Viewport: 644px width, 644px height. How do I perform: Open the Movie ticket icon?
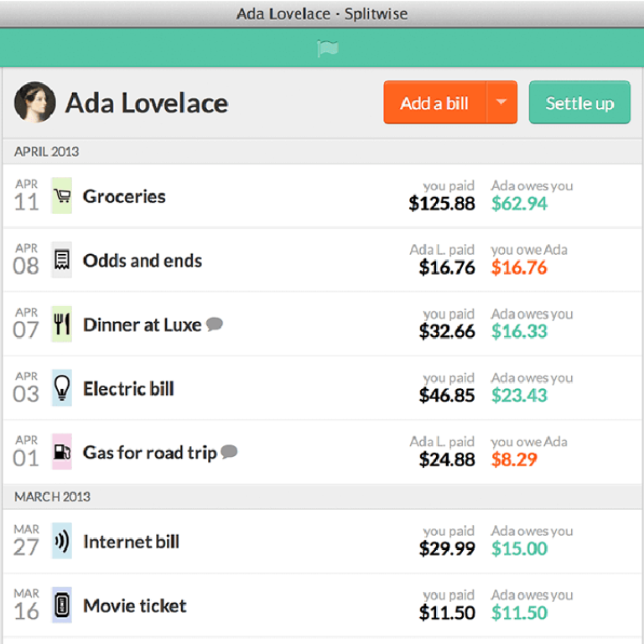pos(61,605)
